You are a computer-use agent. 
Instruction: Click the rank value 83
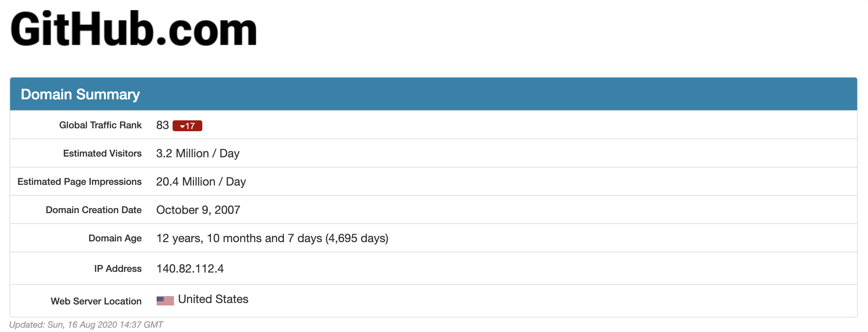(162, 125)
